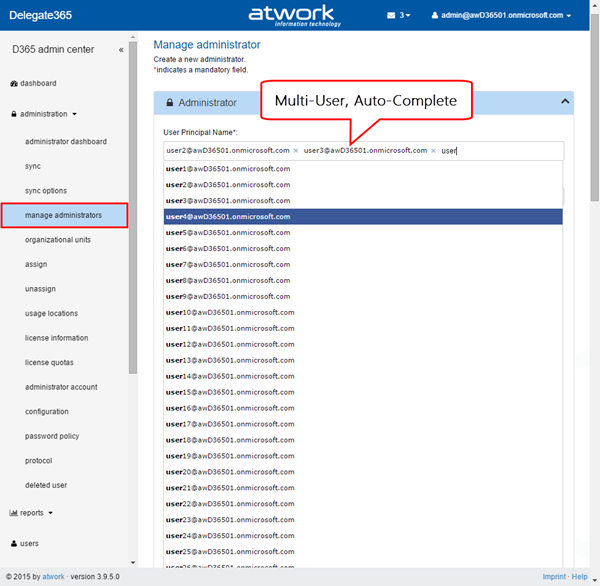Click the mail notifications envelope icon

[x=391, y=16]
